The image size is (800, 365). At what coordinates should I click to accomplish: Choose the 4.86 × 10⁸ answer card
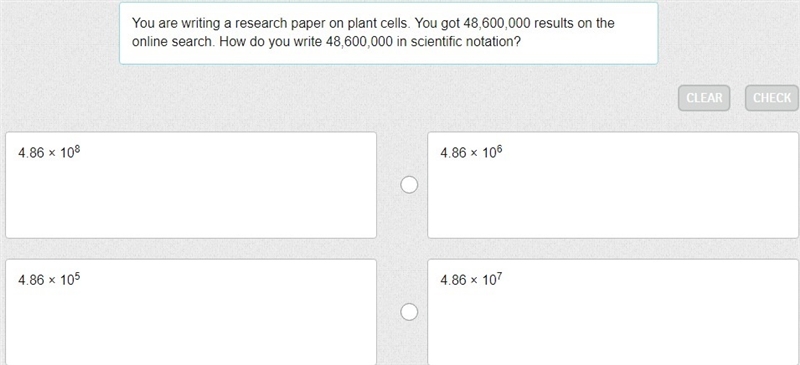click(x=191, y=185)
